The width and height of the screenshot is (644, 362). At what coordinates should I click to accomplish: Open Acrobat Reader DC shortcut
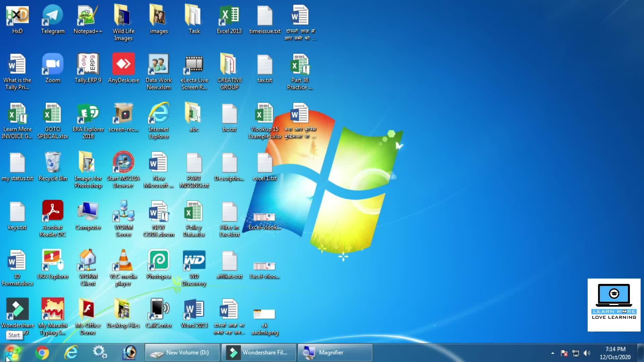click(x=53, y=219)
